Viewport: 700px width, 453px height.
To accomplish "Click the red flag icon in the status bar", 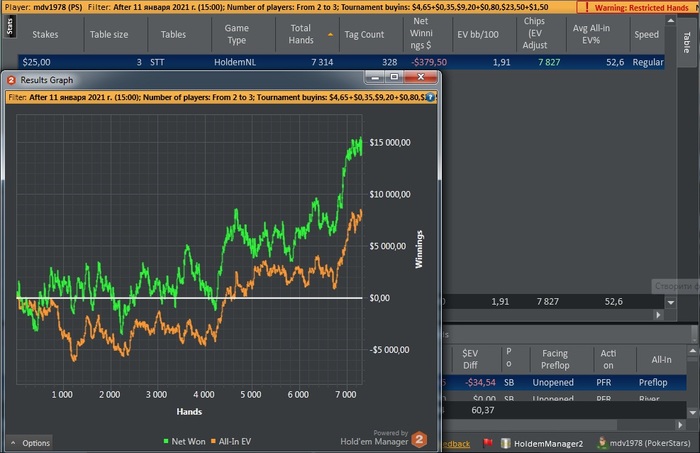I will [x=488, y=443].
